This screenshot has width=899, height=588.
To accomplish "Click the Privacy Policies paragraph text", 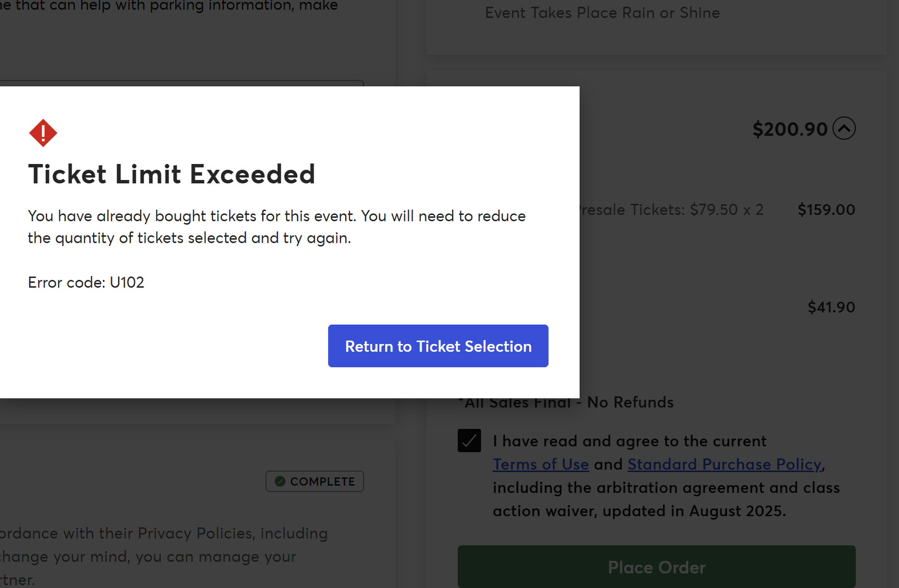I will [164, 534].
